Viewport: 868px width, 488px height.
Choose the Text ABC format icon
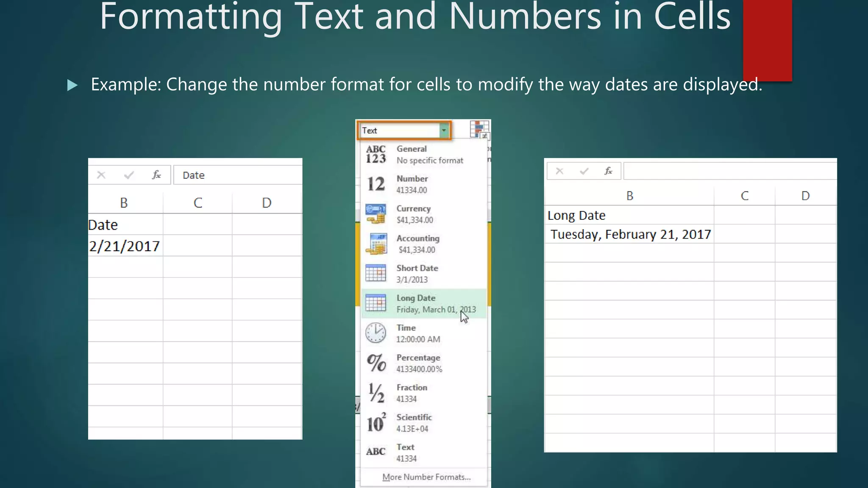(376, 452)
